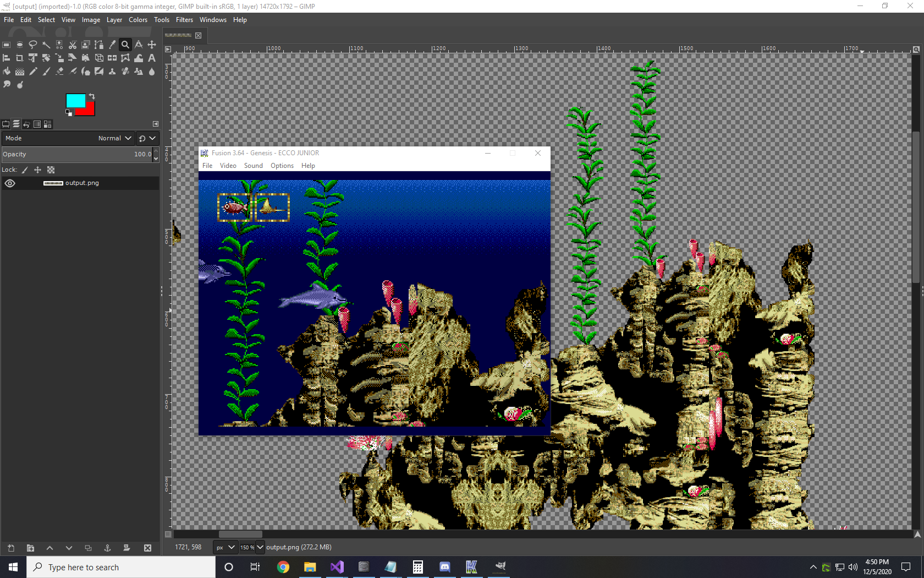
Task: Pick the Scissors Select tool
Action: 73,45
